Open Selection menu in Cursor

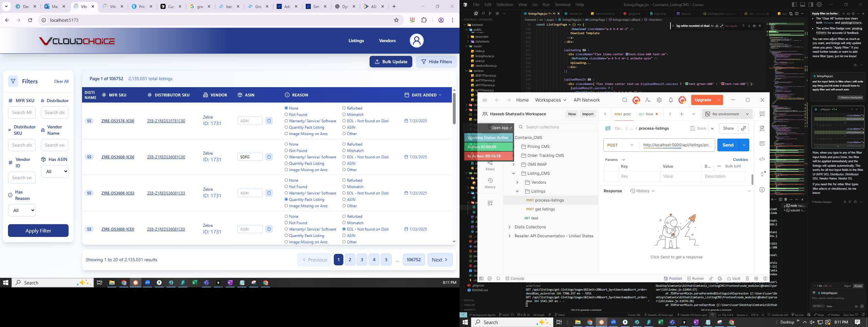coord(505,4)
